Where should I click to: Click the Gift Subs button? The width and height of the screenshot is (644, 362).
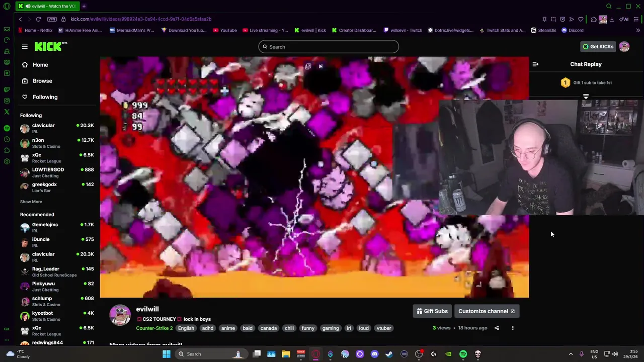click(432, 311)
